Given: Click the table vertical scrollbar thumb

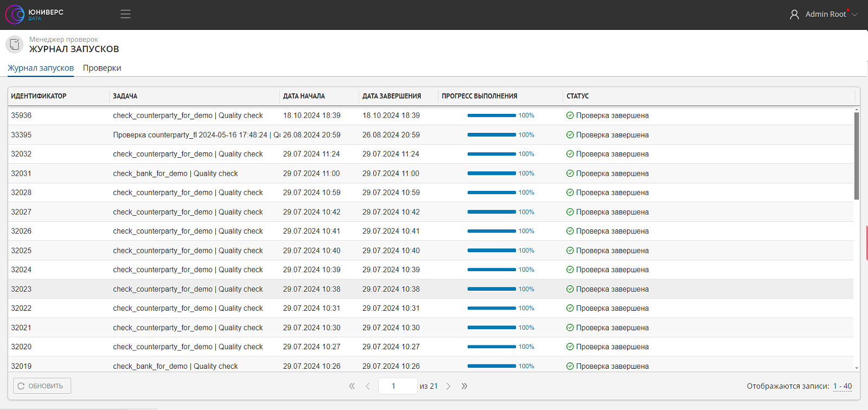Looking at the screenshot, I should pos(857,156).
